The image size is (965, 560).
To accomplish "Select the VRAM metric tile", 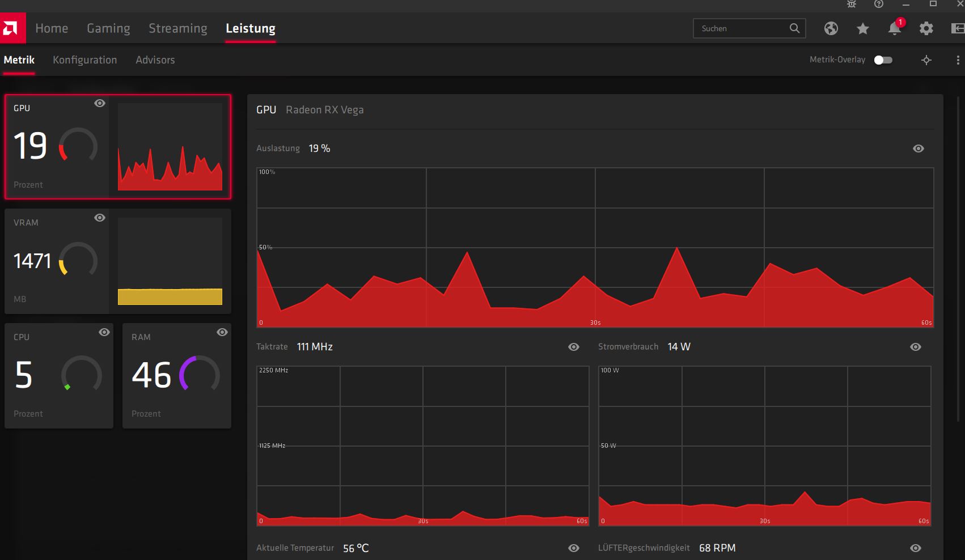I will [118, 261].
